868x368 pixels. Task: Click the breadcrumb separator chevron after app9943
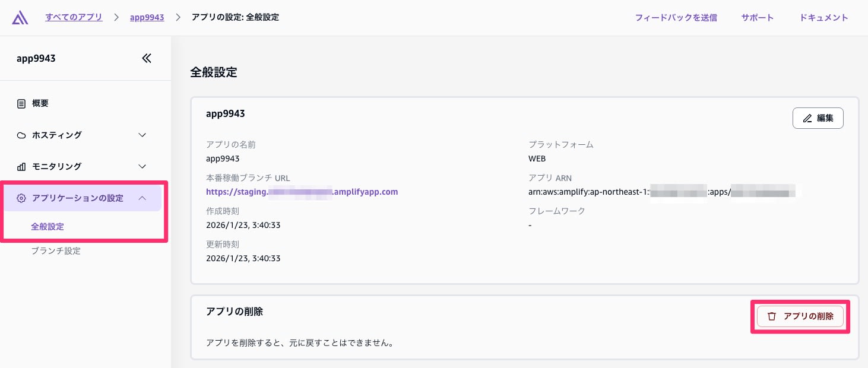178,17
